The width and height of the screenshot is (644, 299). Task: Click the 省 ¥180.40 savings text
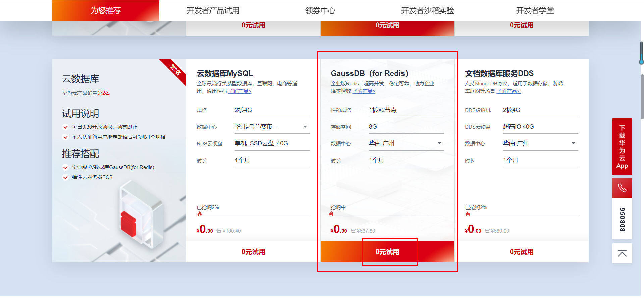228,231
